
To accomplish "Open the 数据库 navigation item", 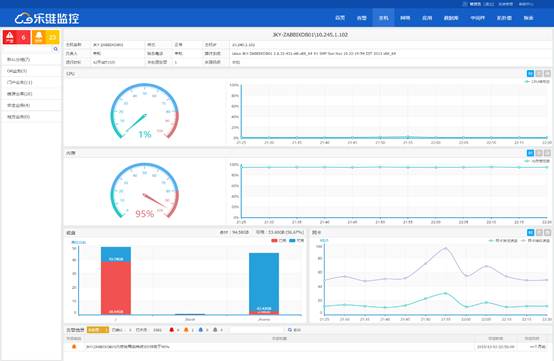I will (451, 18).
